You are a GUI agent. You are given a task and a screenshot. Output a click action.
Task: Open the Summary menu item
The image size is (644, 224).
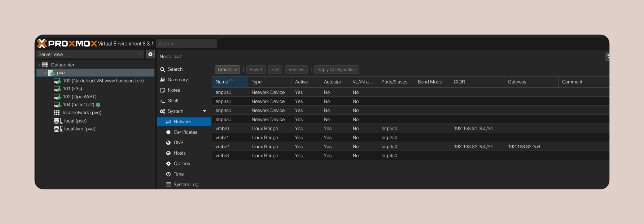pyautogui.click(x=184, y=80)
